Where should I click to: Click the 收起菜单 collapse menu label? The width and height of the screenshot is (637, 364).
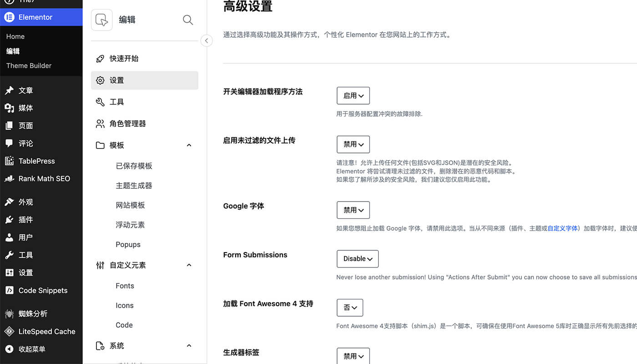[32, 349]
